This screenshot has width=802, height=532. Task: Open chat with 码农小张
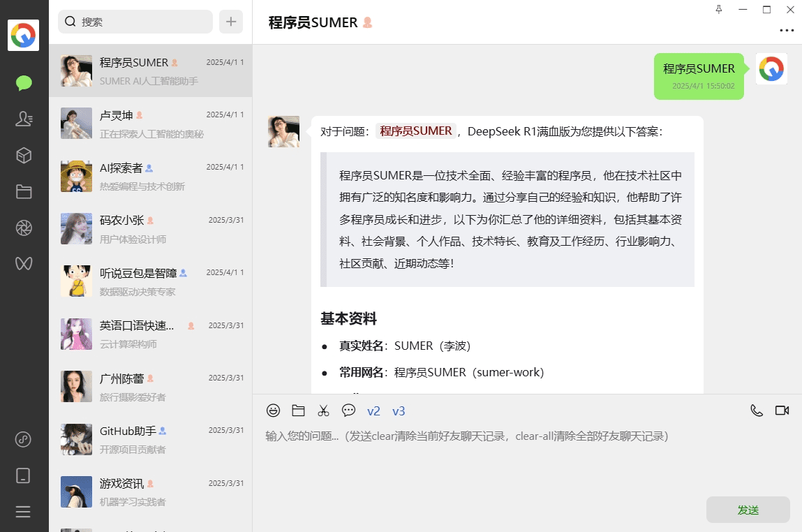click(x=150, y=229)
